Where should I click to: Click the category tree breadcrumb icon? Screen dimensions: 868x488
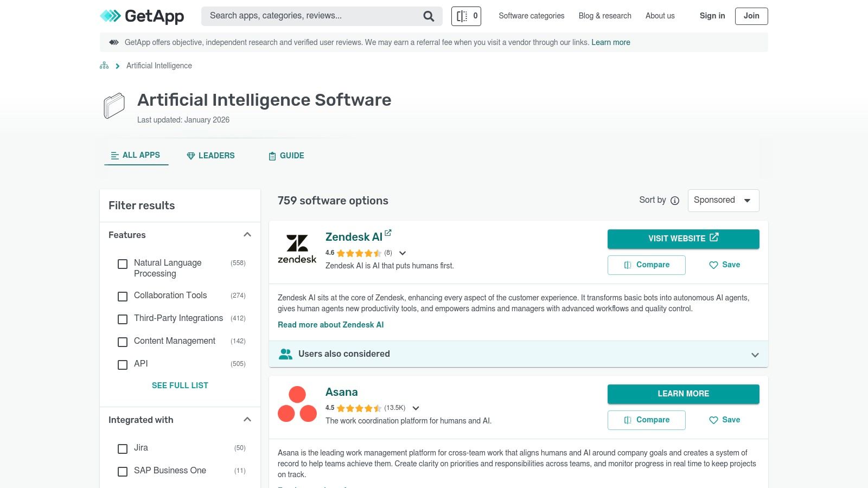pyautogui.click(x=104, y=66)
